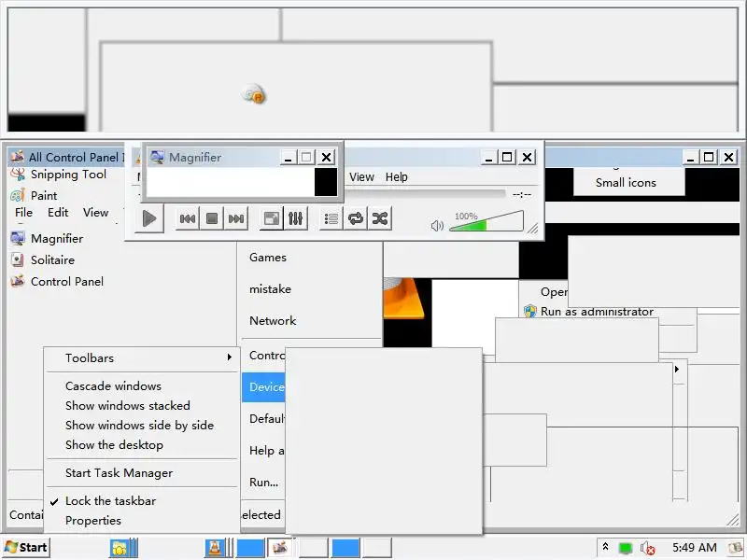Click previous track button in VLC
The height and width of the screenshot is (560, 747).
click(x=188, y=218)
